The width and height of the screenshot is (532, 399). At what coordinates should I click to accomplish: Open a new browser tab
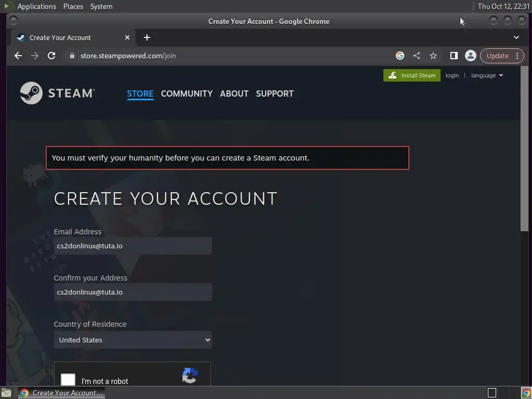point(147,37)
